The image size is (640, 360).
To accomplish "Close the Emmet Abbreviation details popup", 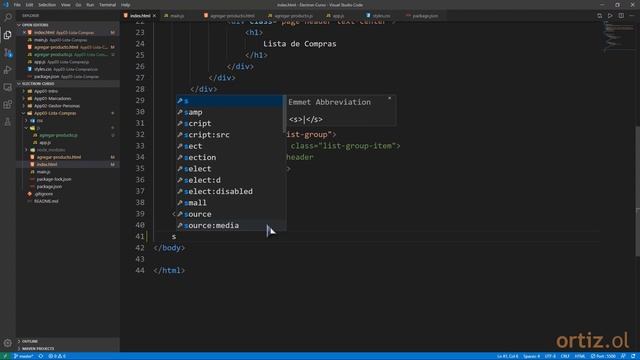I will (389, 98).
